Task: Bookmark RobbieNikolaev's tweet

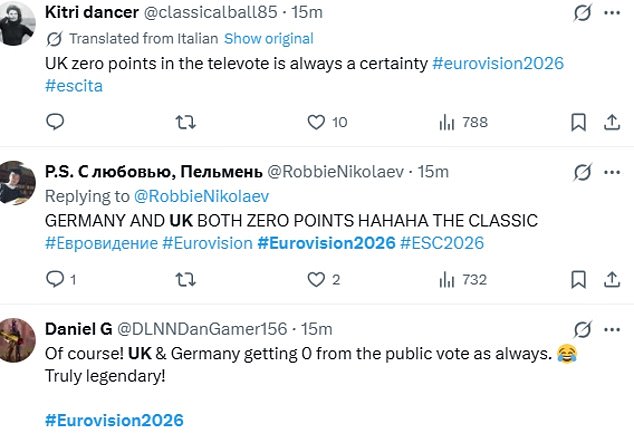Action: coord(578,280)
